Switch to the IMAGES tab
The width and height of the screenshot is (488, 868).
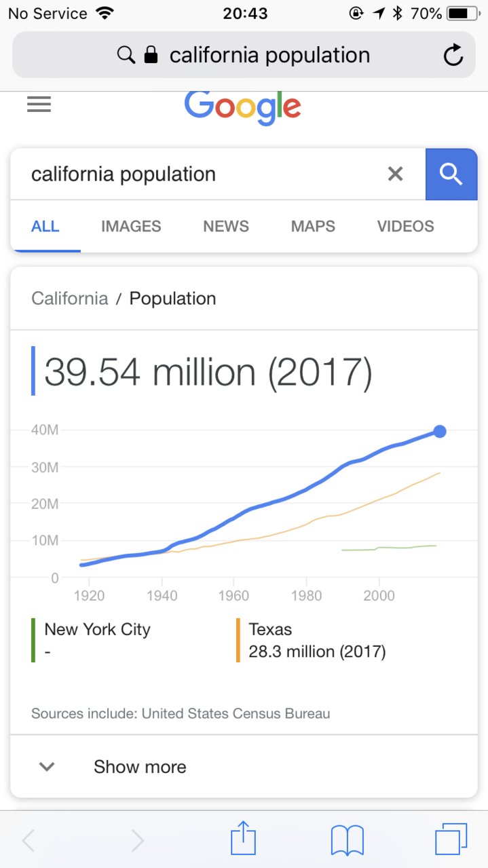(131, 226)
